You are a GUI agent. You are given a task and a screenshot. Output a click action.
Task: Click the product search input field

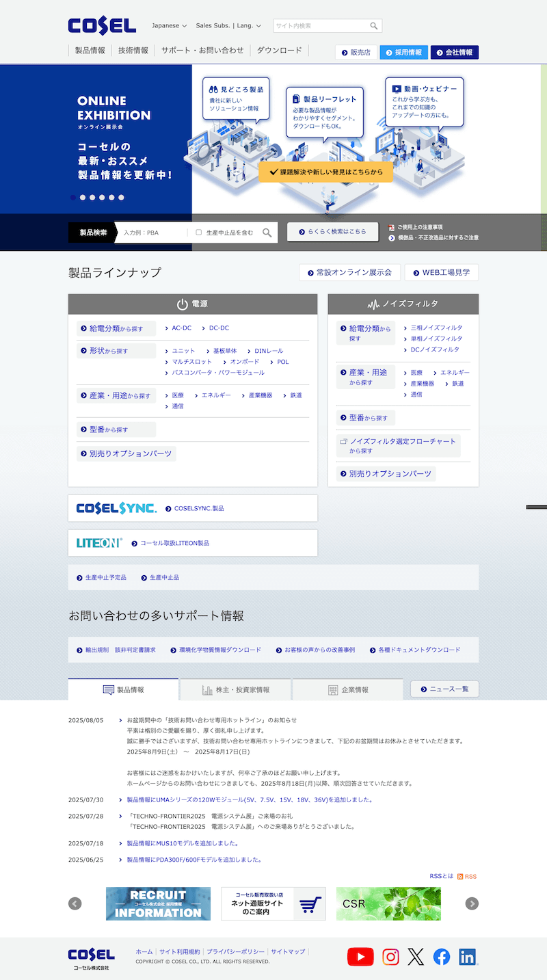click(x=154, y=233)
